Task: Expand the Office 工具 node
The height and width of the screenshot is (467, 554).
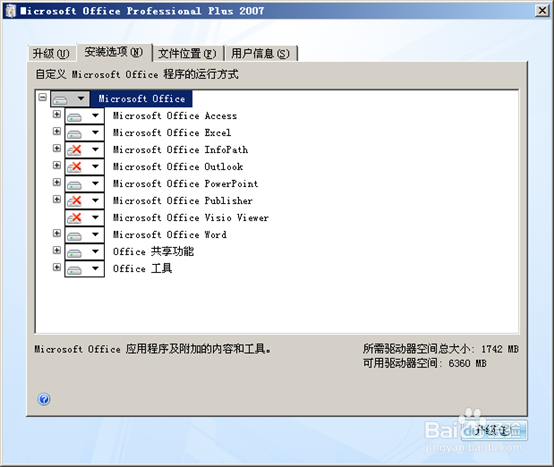Action: [57, 267]
